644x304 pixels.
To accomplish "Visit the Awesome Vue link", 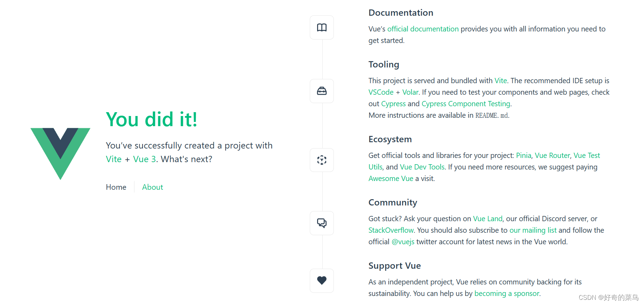I will click(x=391, y=178).
